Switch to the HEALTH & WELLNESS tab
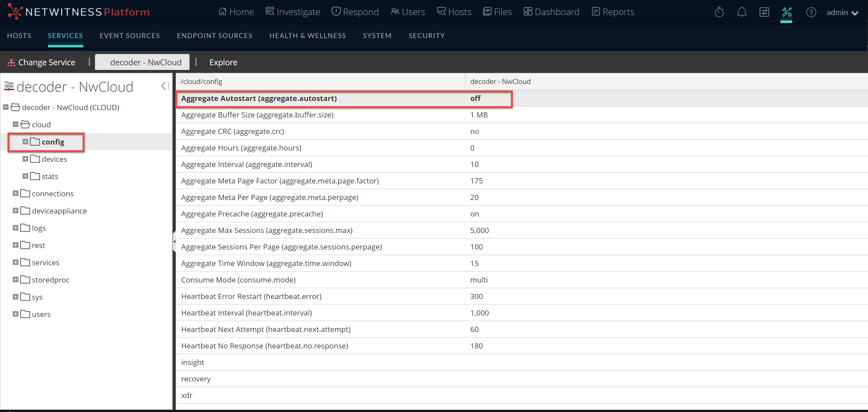The image size is (868, 412). click(308, 36)
